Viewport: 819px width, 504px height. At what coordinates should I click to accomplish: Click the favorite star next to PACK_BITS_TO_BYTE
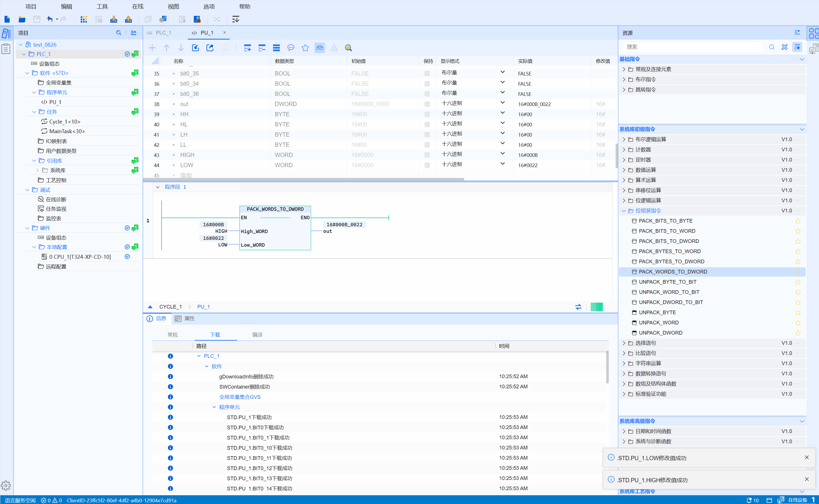(x=798, y=221)
